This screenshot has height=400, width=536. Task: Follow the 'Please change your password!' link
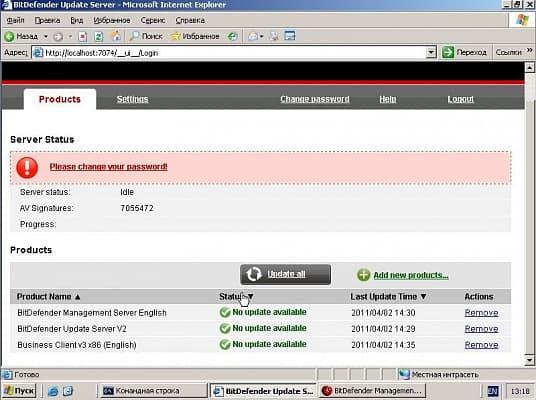click(x=108, y=166)
